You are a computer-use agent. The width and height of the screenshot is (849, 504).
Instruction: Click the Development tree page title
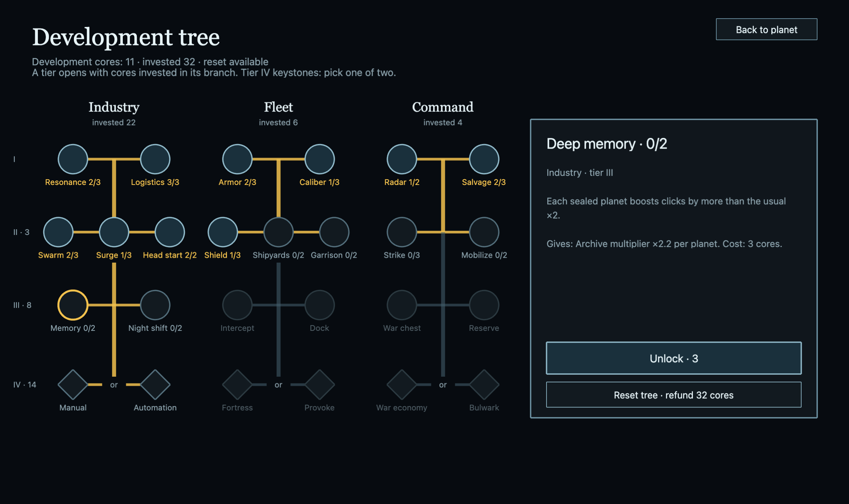(126, 37)
